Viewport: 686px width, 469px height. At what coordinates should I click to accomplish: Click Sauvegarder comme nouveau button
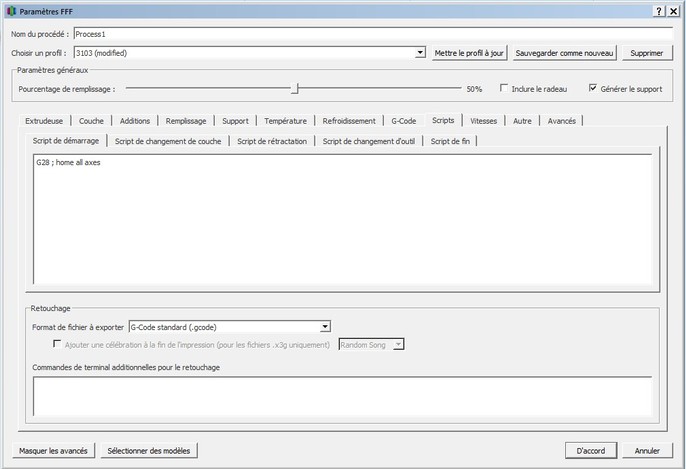pyautogui.click(x=564, y=52)
